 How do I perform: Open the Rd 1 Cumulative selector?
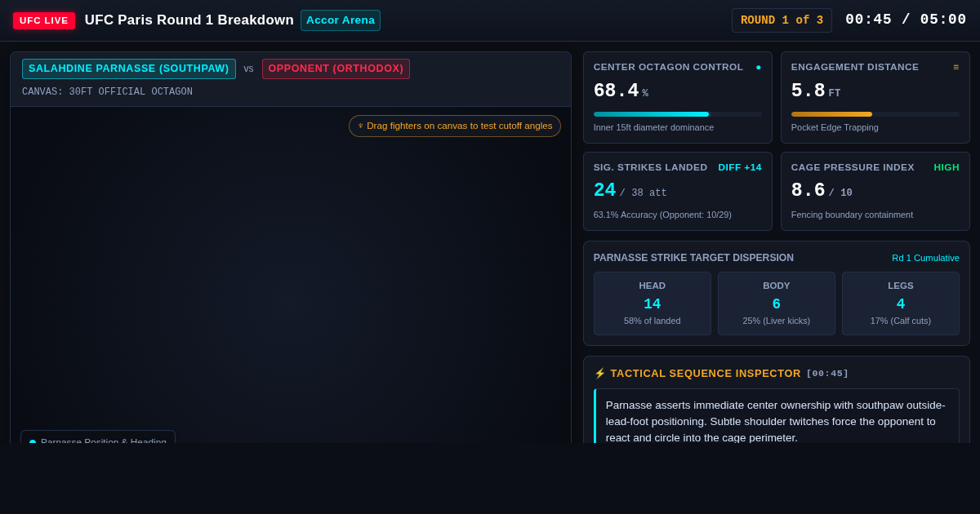[x=925, y=258]
